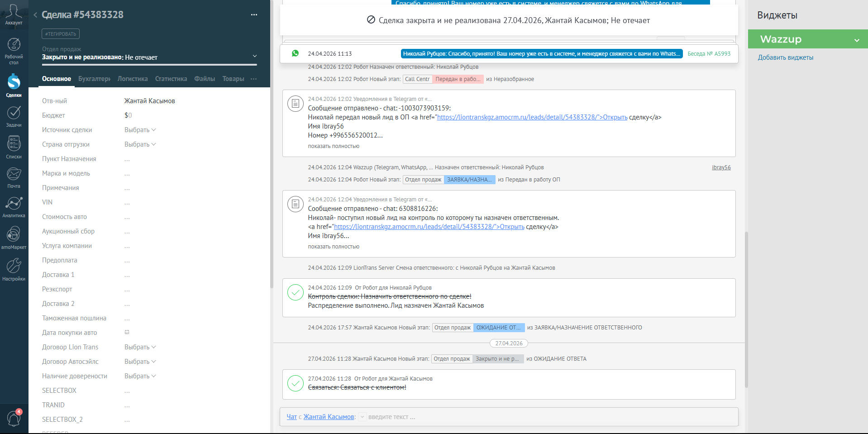Viewport: 868px width, 434px height.
Task: Open amocrm lead link in 12:02 message
Action: tap(532, 117)
